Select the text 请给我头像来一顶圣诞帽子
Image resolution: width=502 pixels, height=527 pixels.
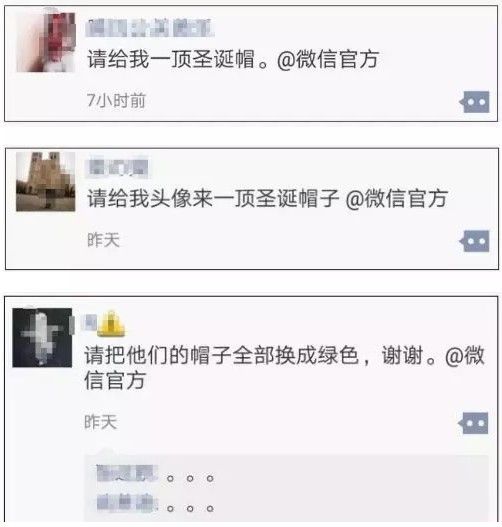click(x=213, y=198)
